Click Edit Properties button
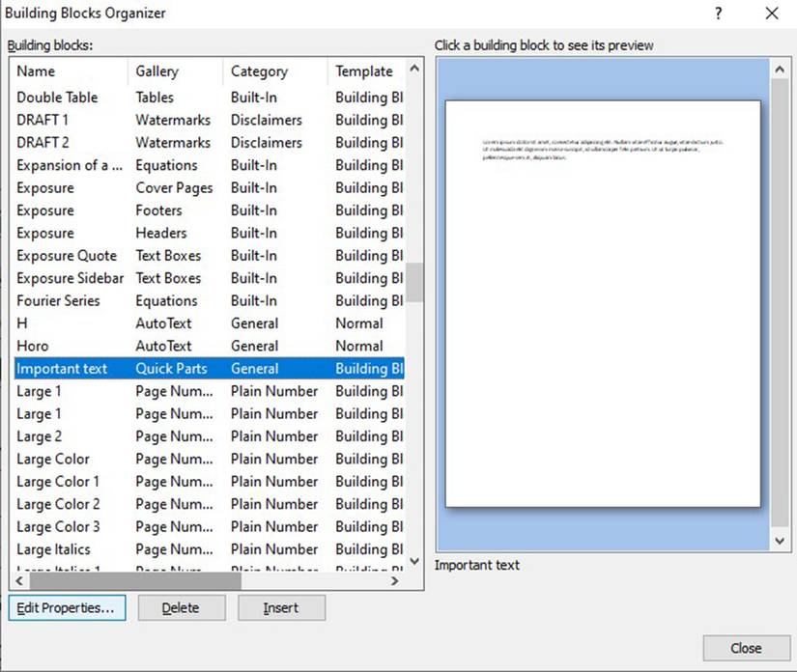The width and height of the screenshot is (797, 672). tap(67, 608)
